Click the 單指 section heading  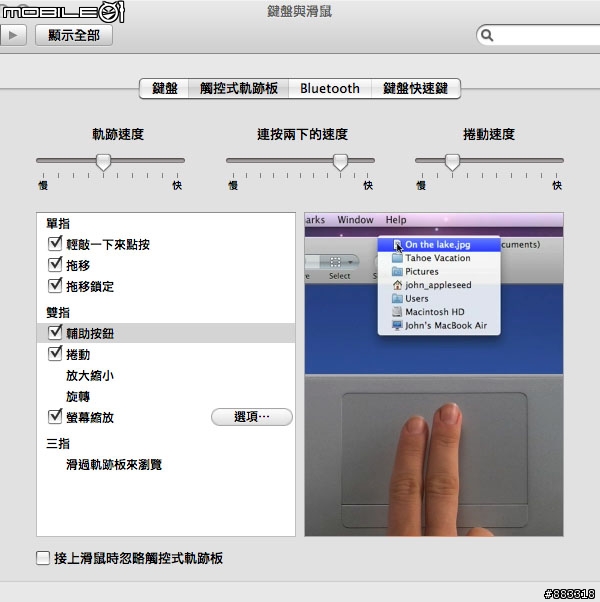(x=58, y=223)
